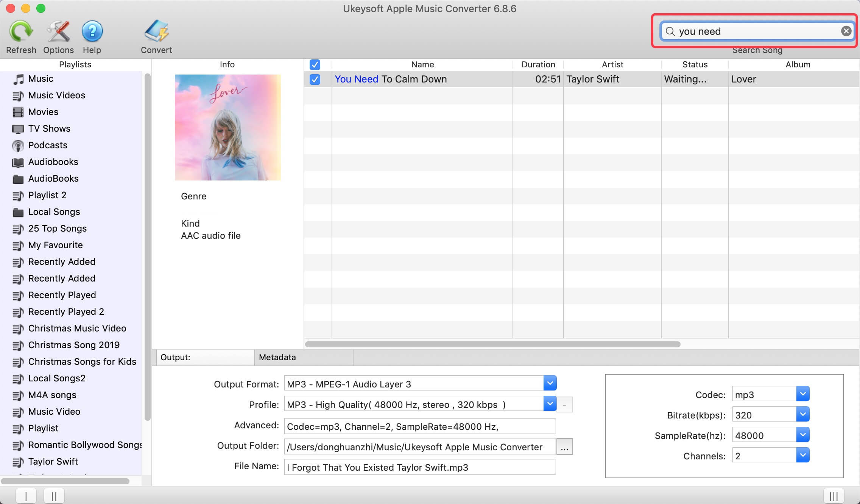Expand the Profile dropdown
This screenshot has width=860, height=504.
tap(550, 404)
